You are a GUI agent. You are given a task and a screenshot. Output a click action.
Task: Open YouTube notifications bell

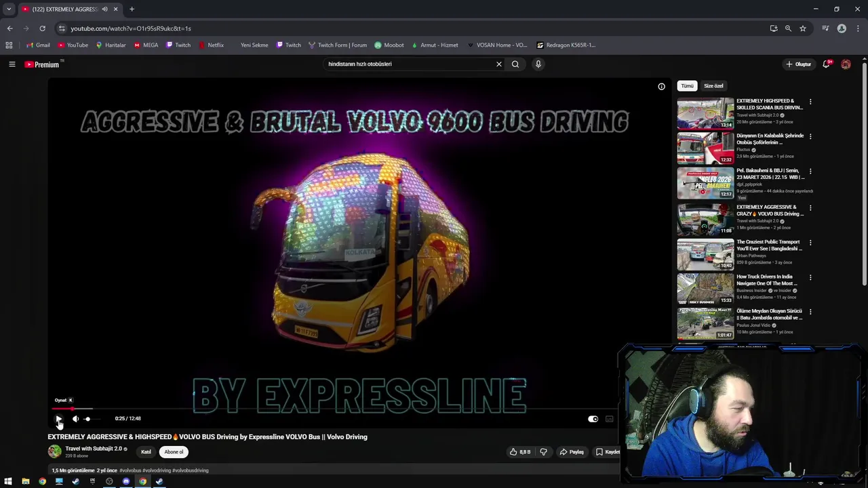pyautogui.click(x=826, y=64)
